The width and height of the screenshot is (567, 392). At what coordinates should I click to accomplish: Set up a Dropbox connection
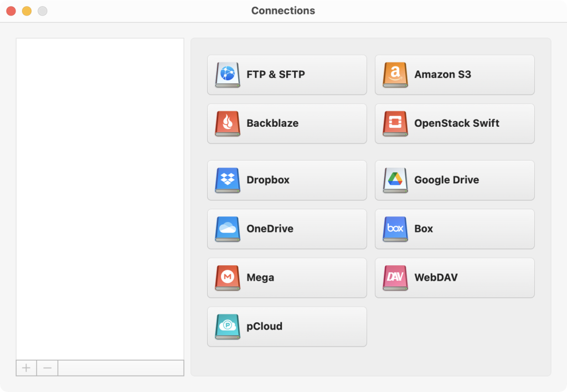[x=287, y=179]
